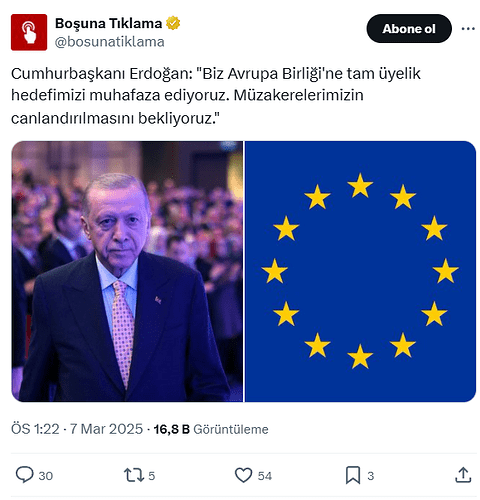Open the three-dot more options menu
The image size is (480, 500).
click(x=468, y=29)
